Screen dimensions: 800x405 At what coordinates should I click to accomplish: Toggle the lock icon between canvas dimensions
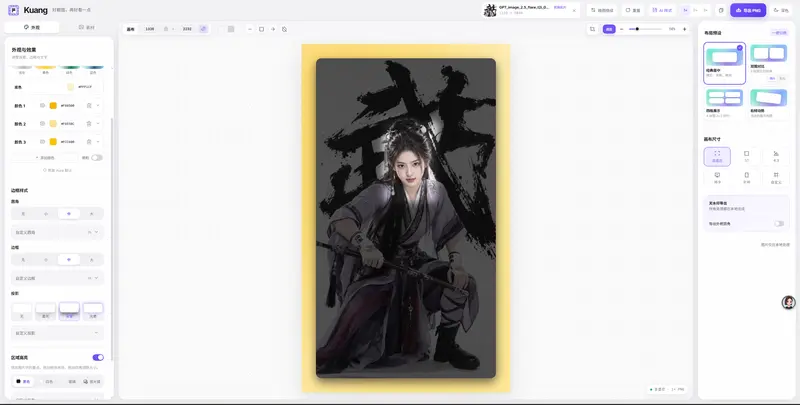[x=166, y=29]
